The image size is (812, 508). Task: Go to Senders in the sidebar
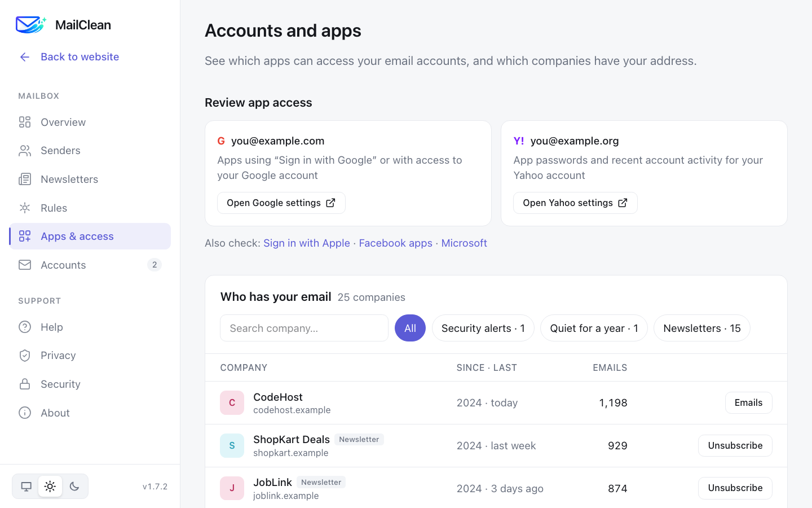tap(90, 151)
